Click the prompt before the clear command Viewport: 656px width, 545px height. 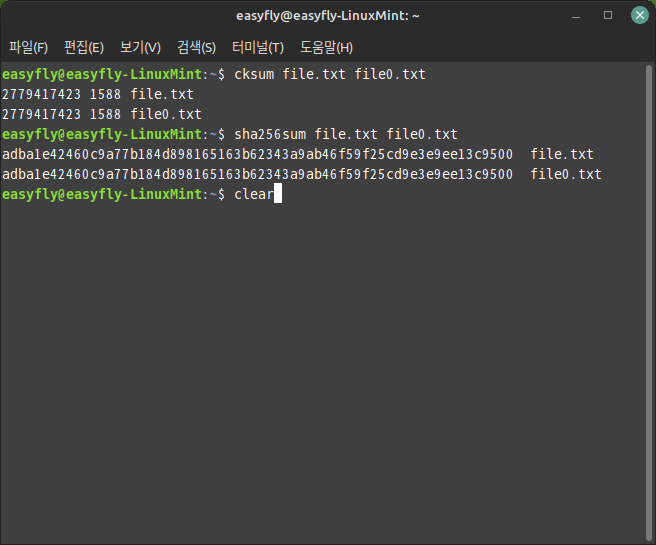113,194
